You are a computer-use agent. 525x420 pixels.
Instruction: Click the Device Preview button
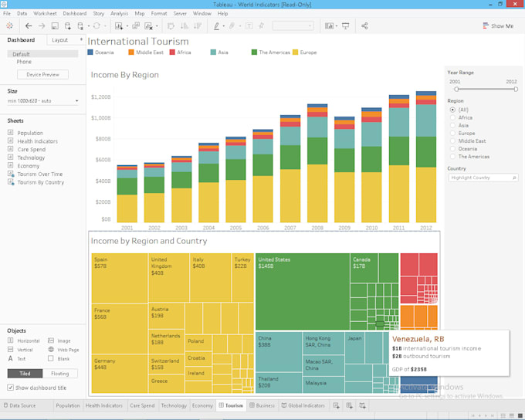[x=42, y=75]
